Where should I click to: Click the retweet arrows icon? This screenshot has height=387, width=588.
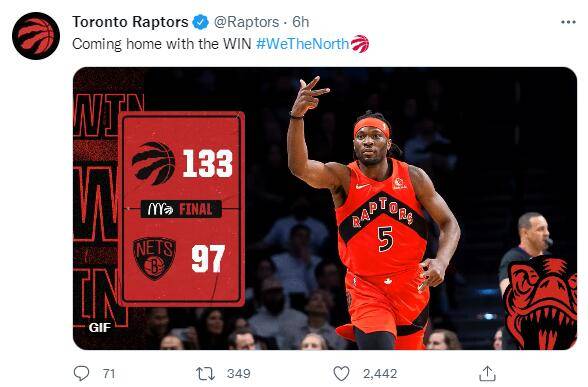tap(206, 374)
